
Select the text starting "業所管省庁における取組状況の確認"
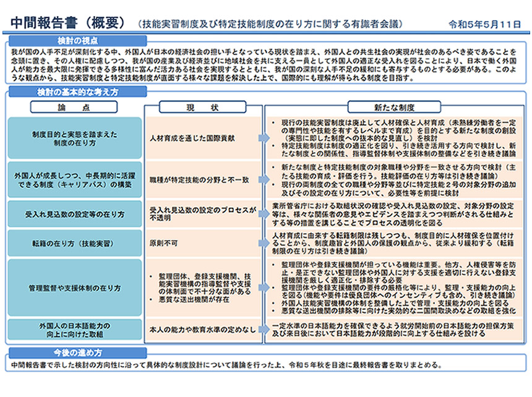393,214
